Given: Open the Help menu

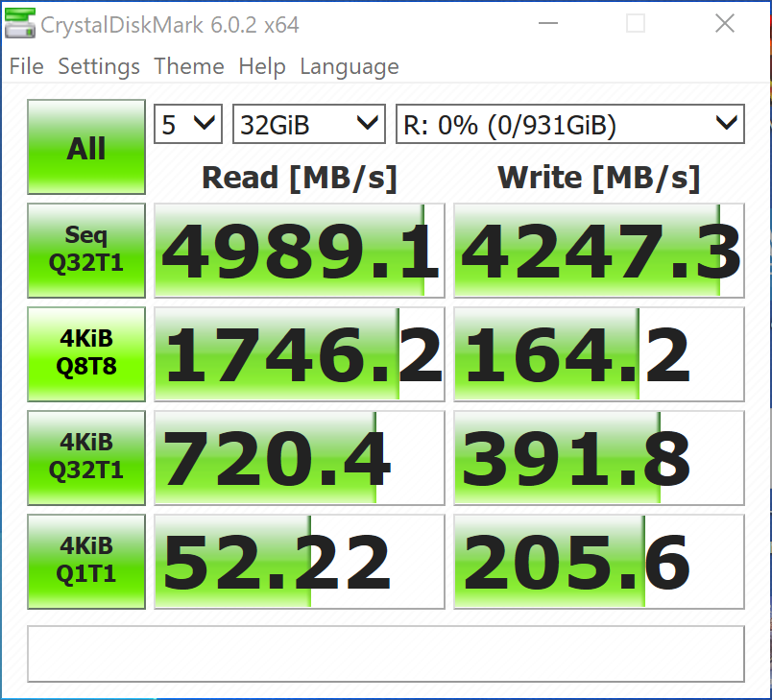Looking at the screenshot, I should point(262,66).
